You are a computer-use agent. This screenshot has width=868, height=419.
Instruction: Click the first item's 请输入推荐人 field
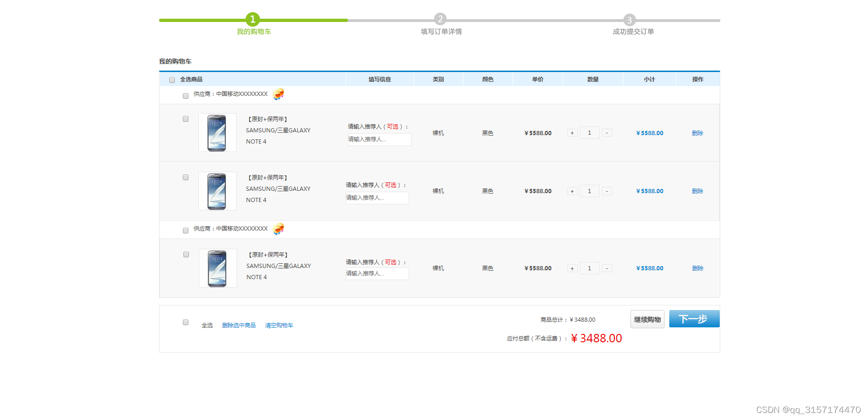pos(379,139)
